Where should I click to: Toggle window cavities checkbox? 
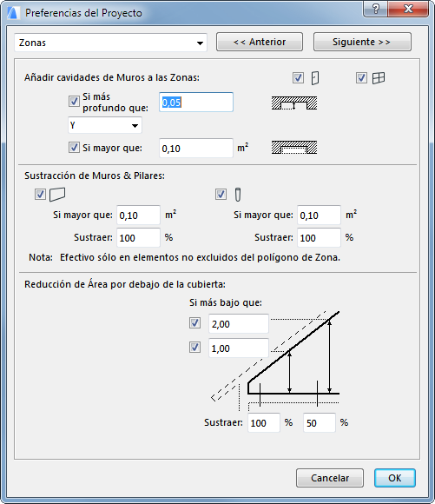pyautogui.click(x=361, y=78)
